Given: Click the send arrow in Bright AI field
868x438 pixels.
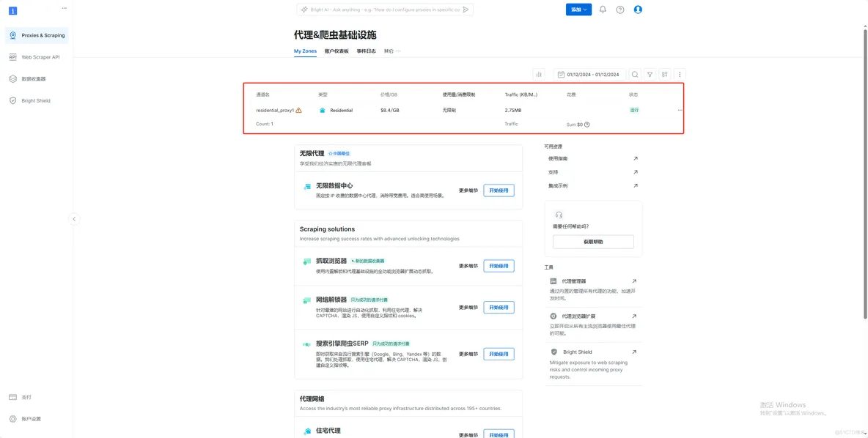Looking at the screenshot, I should [x=466, y=10].
